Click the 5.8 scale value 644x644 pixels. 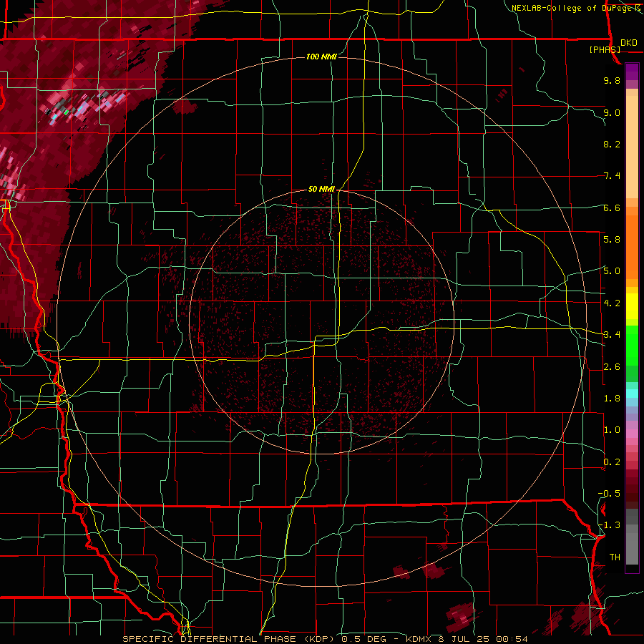[x=612, y=240]
